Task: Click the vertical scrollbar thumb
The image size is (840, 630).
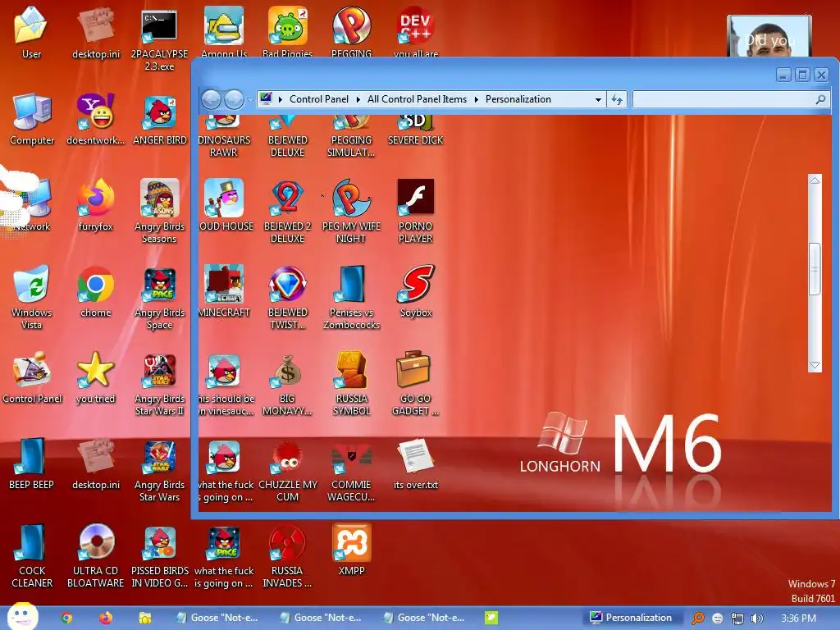Action: (x=815, y=268)
